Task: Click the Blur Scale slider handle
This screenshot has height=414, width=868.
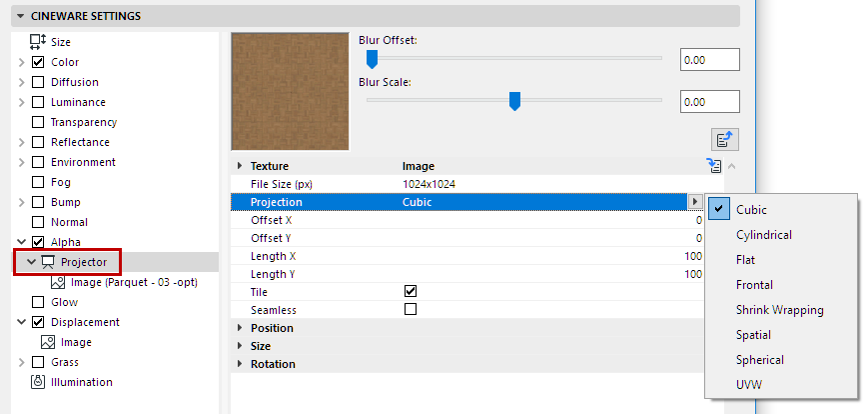Action: pos(514,101)
